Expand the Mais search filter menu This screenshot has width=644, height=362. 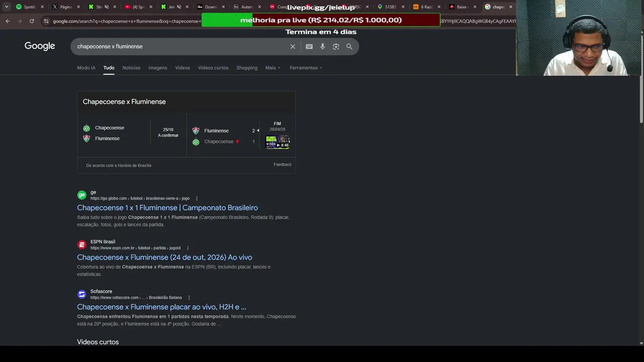[273, 68]
